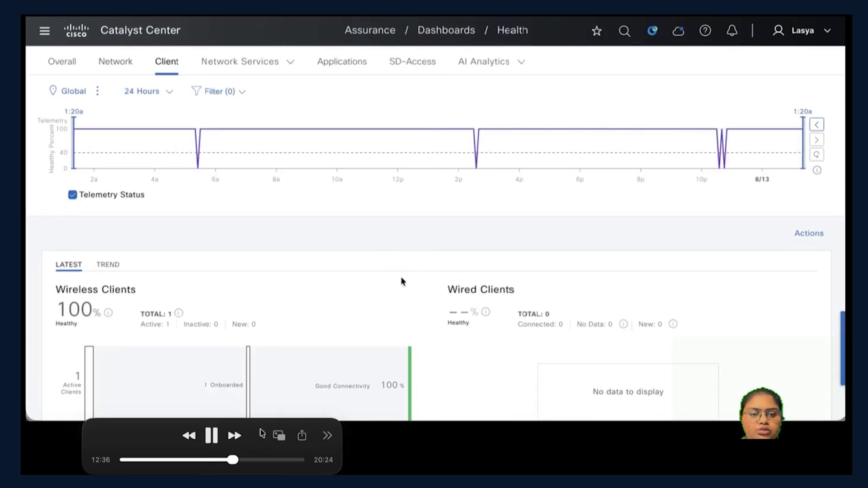The width and height of the screenshot is (868, 488).
Task: Expand the 24 Hours time range dropdown
Action: coord(149,91)
